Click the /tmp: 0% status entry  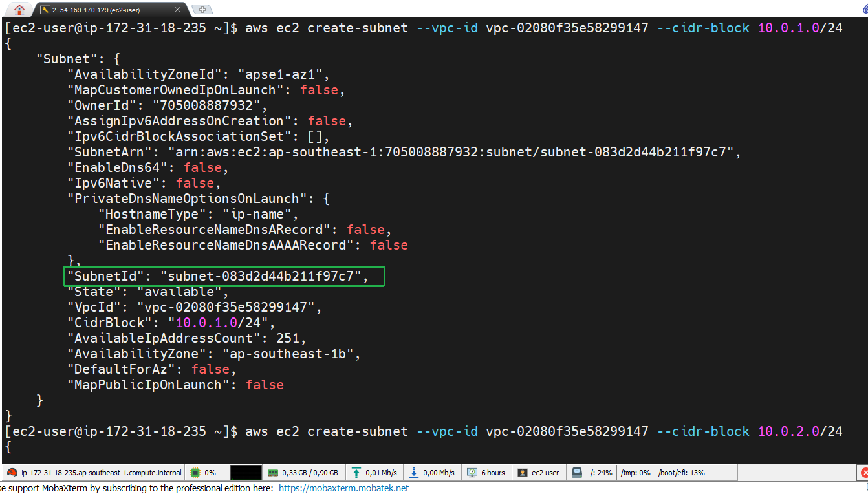coord(636,473)
